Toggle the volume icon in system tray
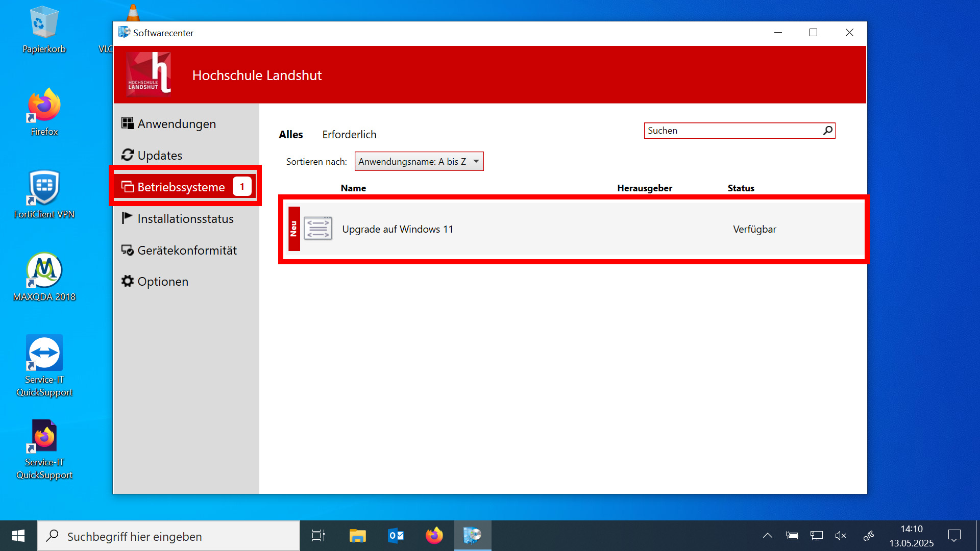 (x=840, y=536)
